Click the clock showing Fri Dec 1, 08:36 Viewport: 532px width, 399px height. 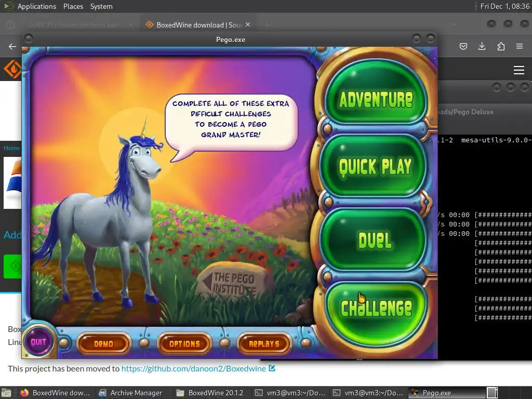pos(504,6)
